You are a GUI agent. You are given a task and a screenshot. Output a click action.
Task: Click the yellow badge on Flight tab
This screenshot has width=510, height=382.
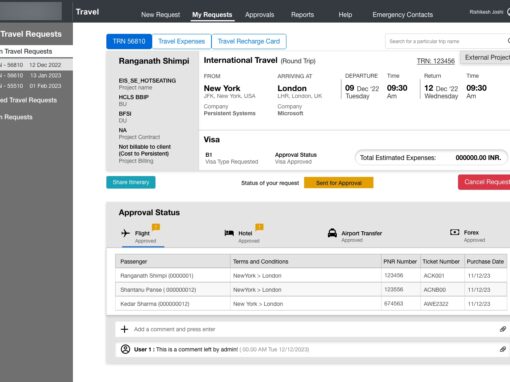point(156,227)
